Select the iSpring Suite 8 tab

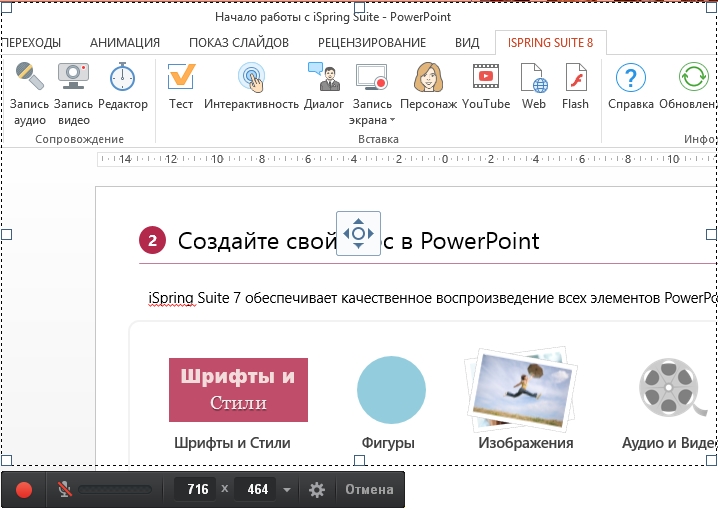(x=550, y=43)
